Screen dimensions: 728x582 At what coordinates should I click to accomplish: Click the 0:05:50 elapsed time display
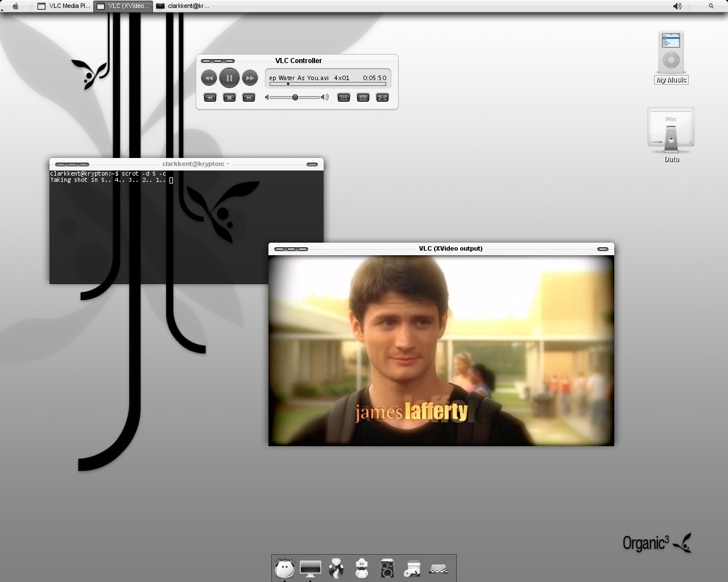pyautogui.click(x=375, y=78)
